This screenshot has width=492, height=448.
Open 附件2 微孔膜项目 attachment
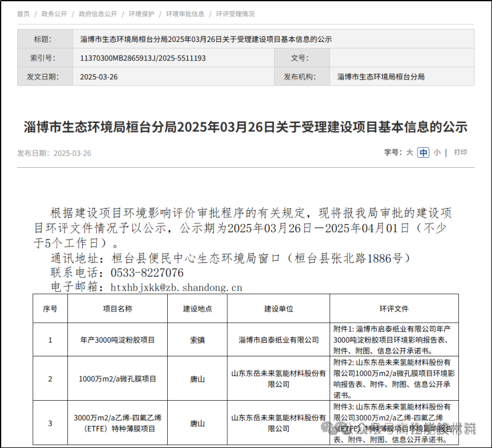click(x=394, y=379)
